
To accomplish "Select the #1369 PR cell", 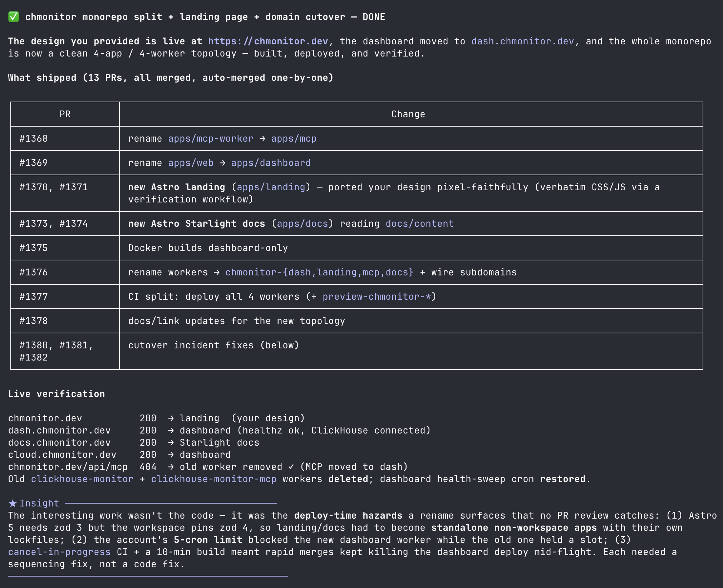I will (65, 163).
